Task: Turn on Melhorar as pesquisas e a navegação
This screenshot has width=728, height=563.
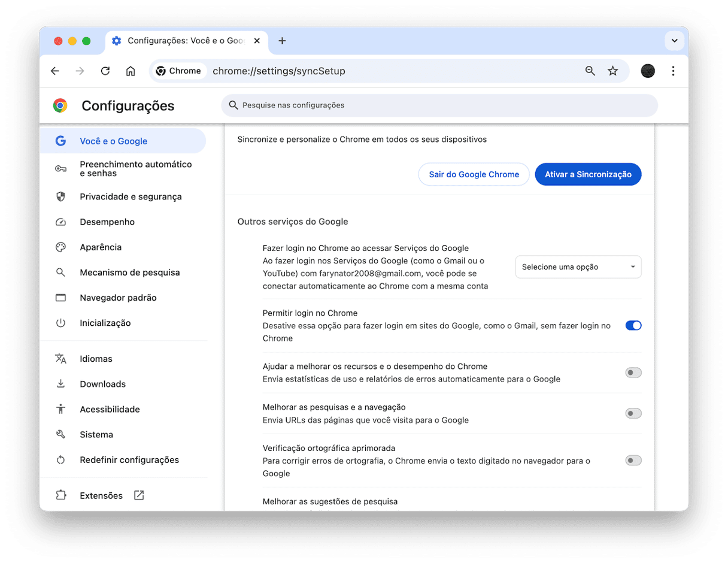Action: [633, 413]
